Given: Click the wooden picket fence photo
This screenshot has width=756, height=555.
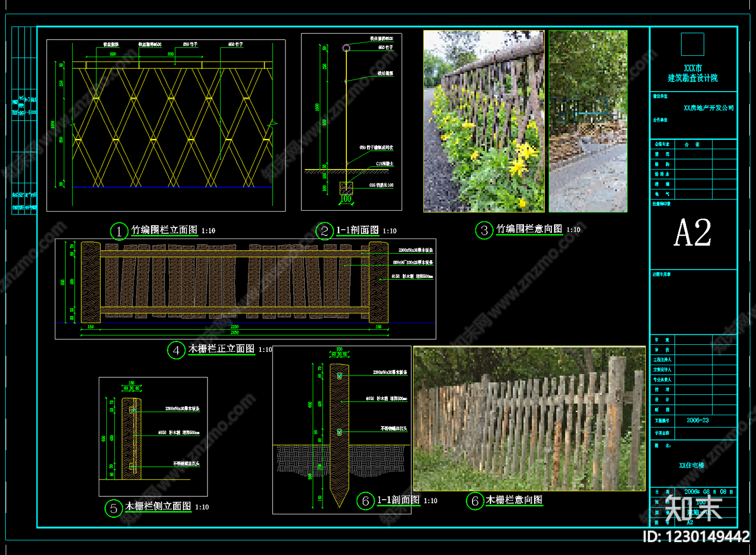Looking at the screenshot, I should click(529, 418).
